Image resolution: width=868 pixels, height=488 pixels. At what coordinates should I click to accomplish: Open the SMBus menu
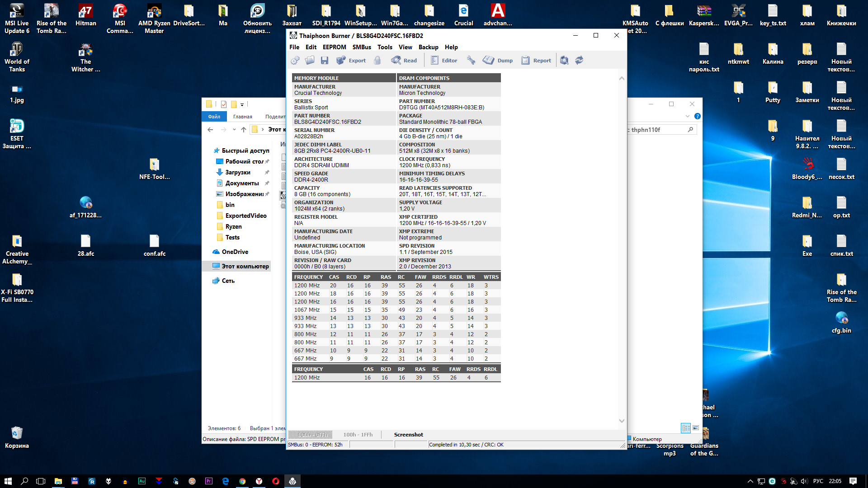point(361,47)
